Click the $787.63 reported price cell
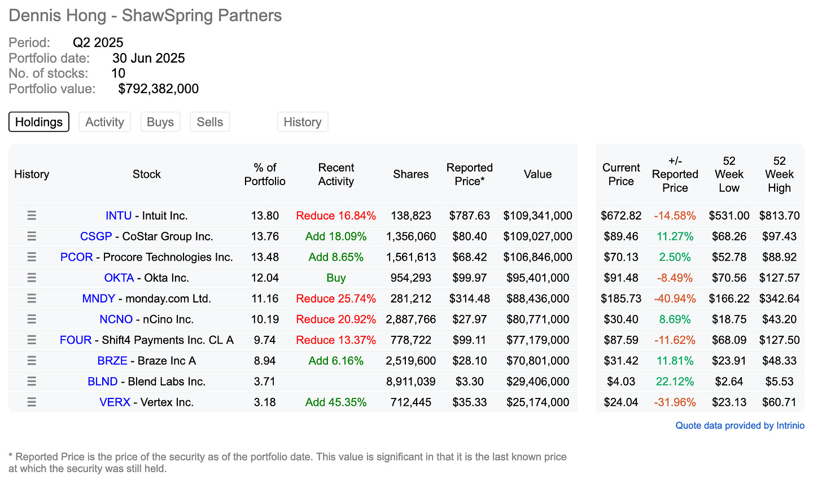 point(470,216)
